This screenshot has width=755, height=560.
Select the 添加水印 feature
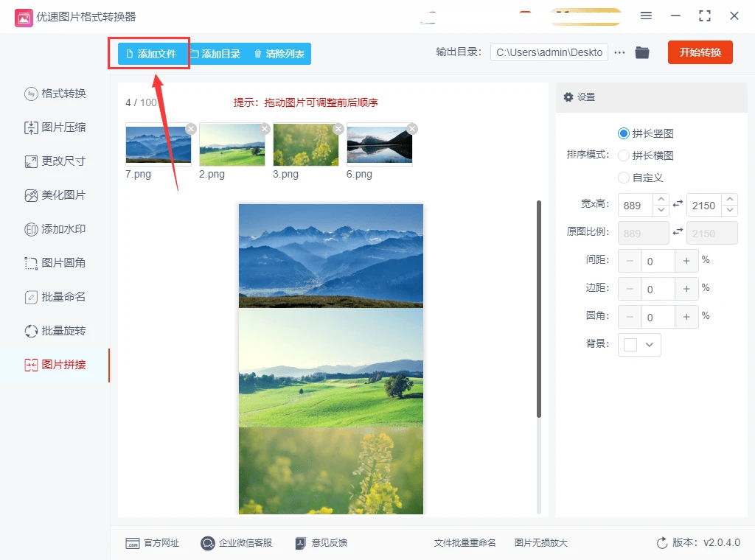click(x=55, y=229)
